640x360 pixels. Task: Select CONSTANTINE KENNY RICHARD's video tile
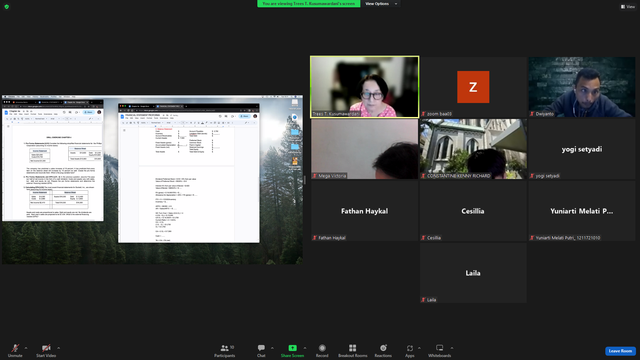click(x=473, y=149)
